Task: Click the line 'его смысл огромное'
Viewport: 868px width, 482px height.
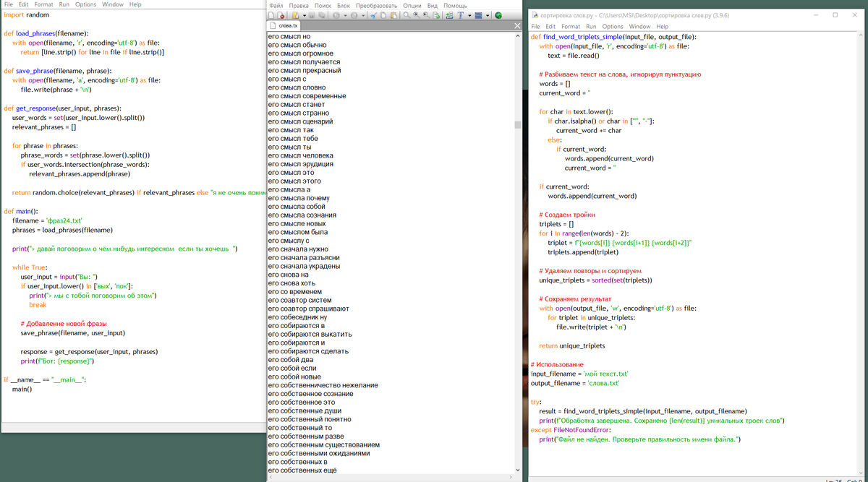Action: (300, 53)
